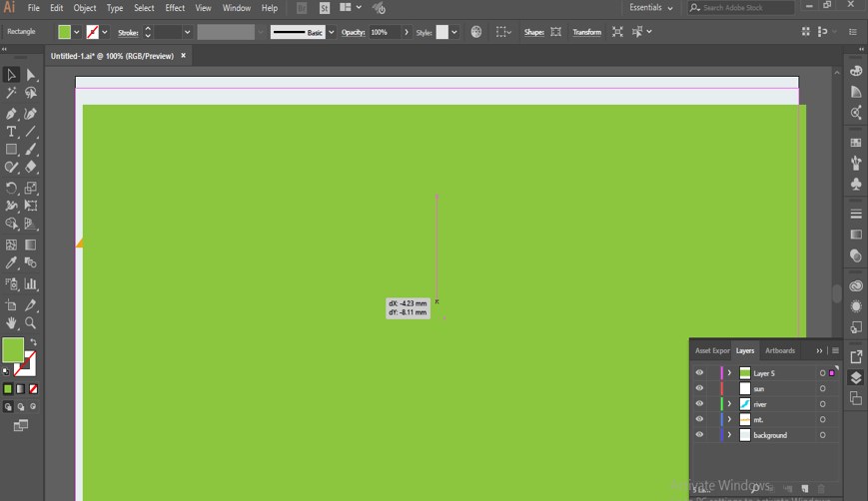The image size is (868, 501).
Task: Target the river layer circle indicator
Action: pyautogui.click(x=823, y=404)
